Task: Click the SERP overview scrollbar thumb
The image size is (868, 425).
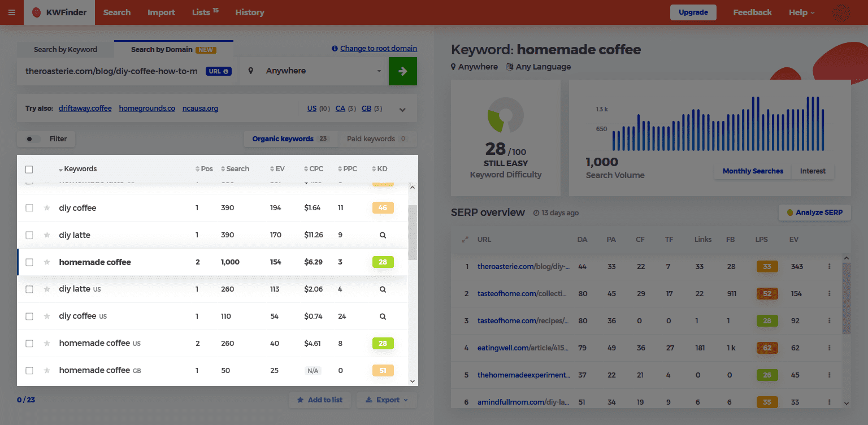Action: [846, 298]
